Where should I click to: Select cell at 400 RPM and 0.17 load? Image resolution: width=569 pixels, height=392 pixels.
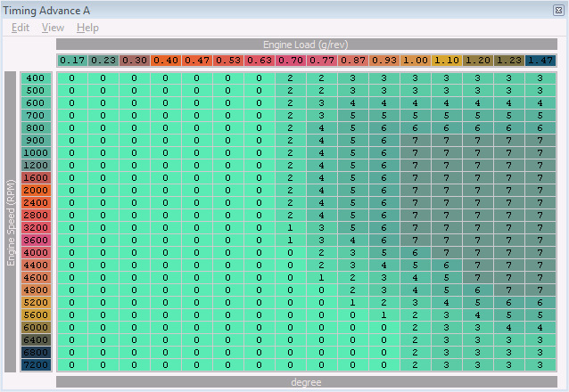coord(72,78)
